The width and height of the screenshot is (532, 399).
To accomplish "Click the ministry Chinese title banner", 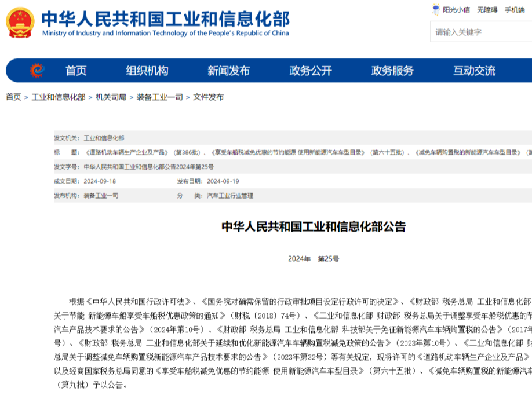I will [x=166, y=19].
